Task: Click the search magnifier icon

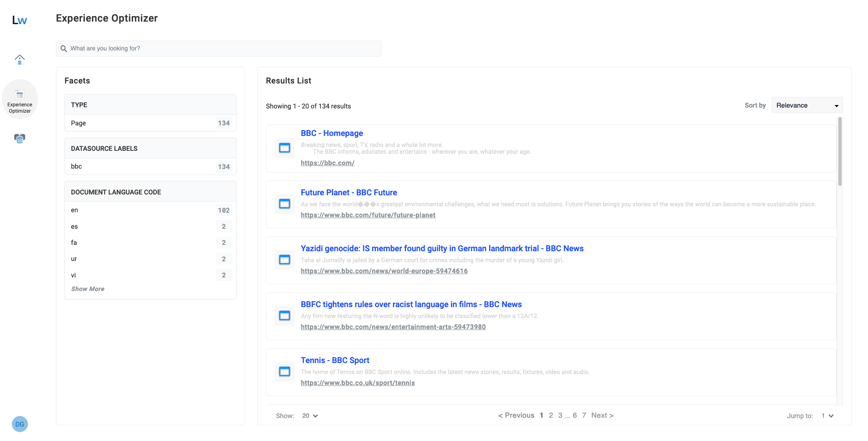Action: [x=64, y=48]
